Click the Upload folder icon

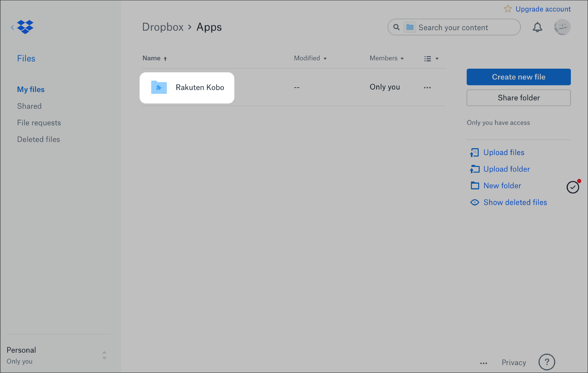[474, 169]
